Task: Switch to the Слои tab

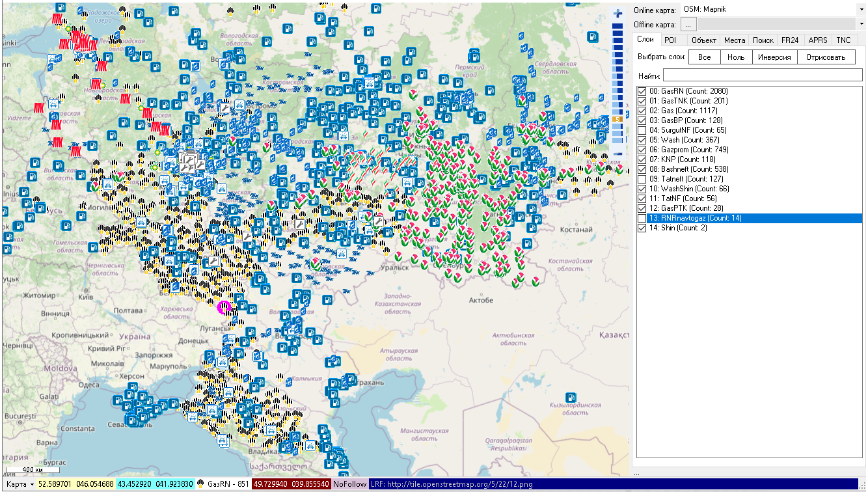Action: click(645, 40)
